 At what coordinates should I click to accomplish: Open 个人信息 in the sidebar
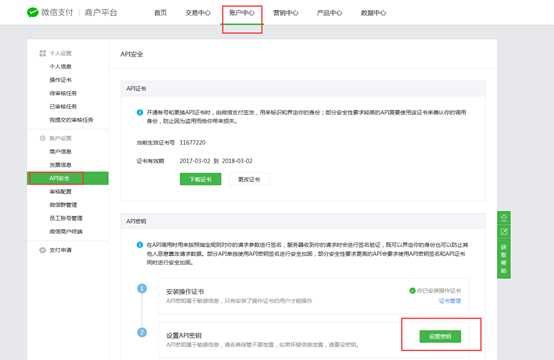[x=60, y=66]
